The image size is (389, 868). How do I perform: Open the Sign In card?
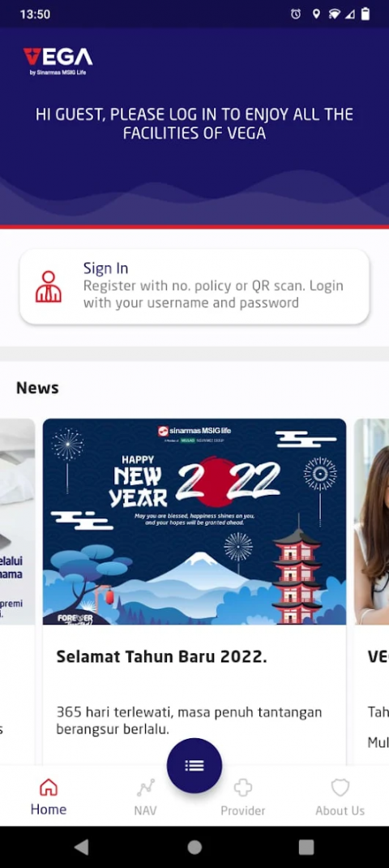coord(194,286)
